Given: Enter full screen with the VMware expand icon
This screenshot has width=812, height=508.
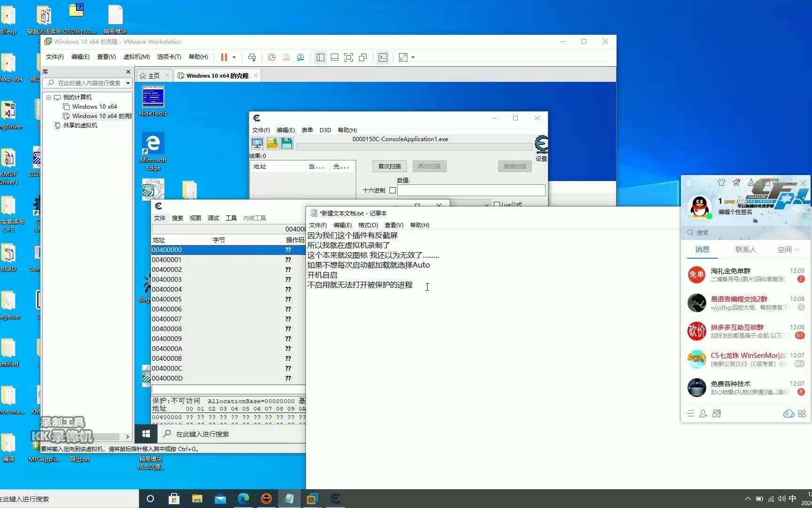Looking at the screenshot, I should (x=403, y=57).
